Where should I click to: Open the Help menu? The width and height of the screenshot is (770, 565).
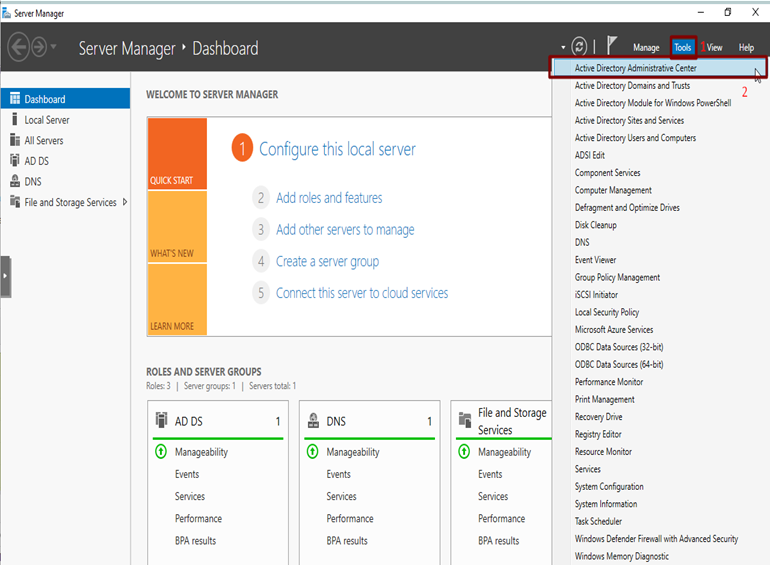click(x=746, y=48)
